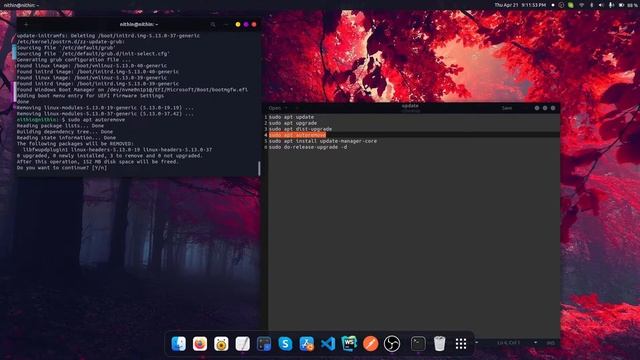This screenshot has width=640, height=360.
Task: Click the green tray app icon in top bar
Action: (571, 5)
